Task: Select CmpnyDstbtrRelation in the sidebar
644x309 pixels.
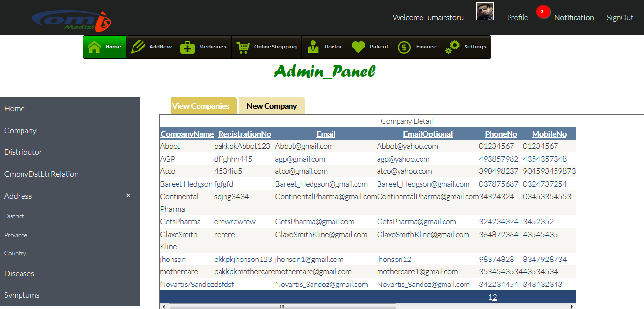Action: [x=42, y=174]
